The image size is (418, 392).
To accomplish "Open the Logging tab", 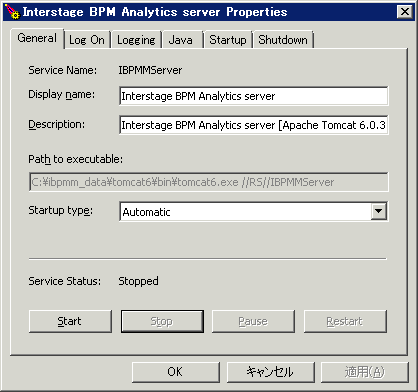I will point(136,40).
